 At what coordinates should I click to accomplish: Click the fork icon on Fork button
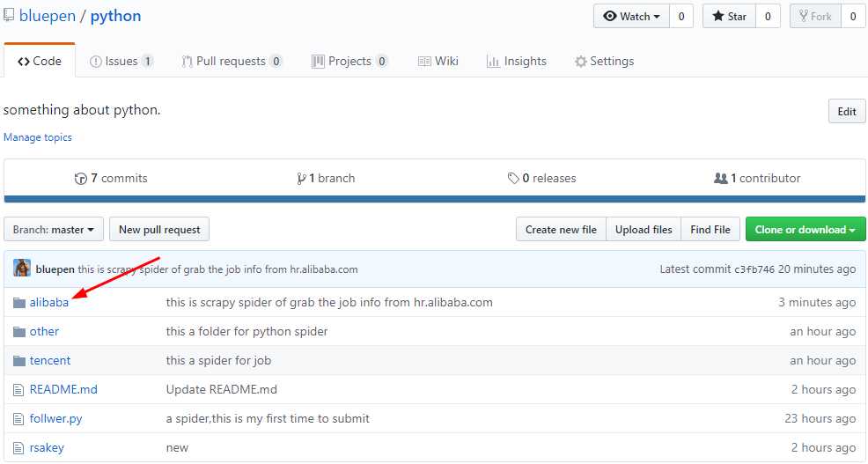click(x=803, y=16)
